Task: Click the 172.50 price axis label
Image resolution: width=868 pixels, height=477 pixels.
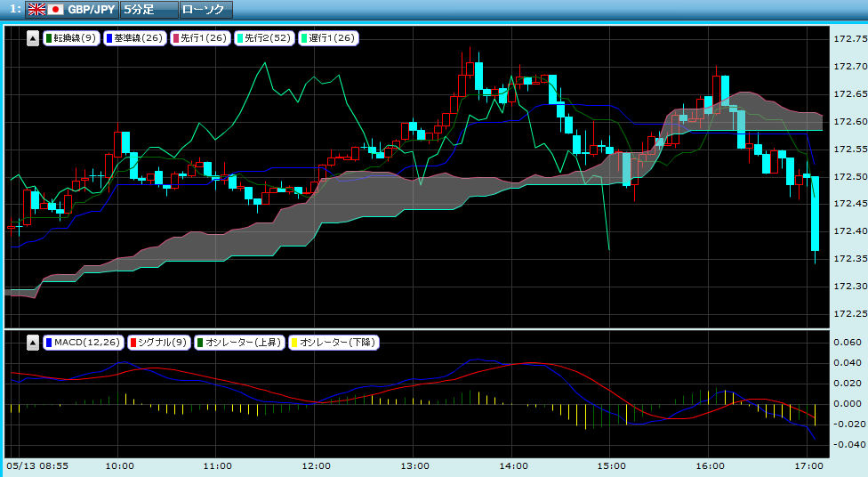Action: click(850, 177)
